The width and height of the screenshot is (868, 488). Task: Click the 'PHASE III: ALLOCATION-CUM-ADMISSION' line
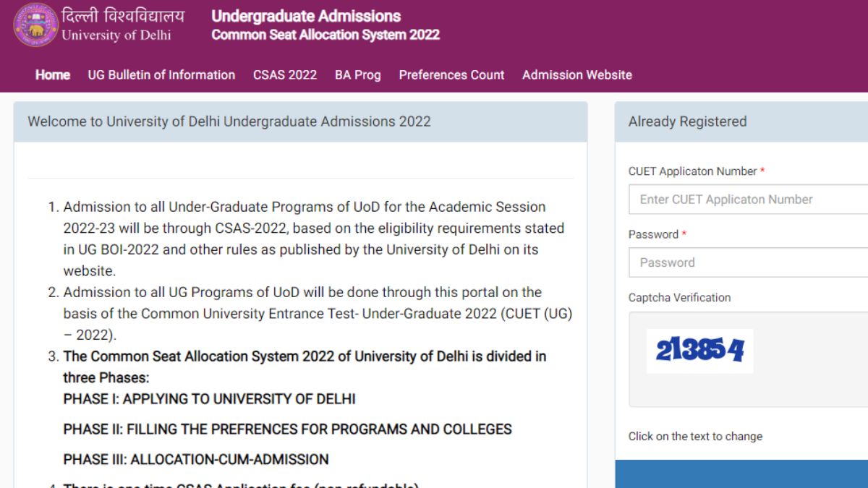click(196, 459)
